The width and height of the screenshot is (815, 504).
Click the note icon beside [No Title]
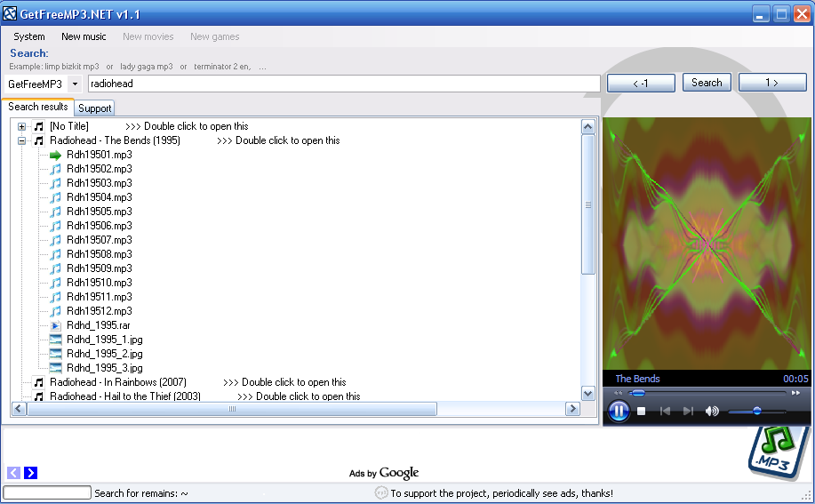coord(39,126)
